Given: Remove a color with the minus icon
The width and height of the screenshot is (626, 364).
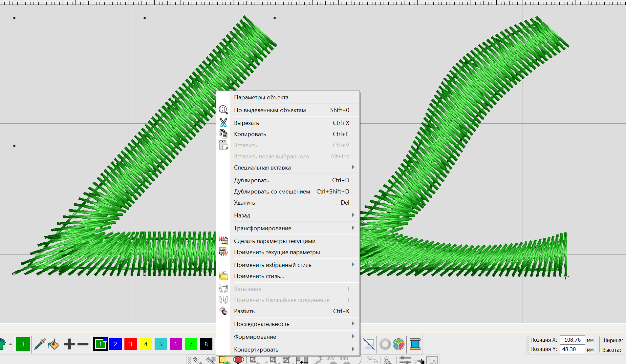Looking at the screenshot, I should click(83, 344).
